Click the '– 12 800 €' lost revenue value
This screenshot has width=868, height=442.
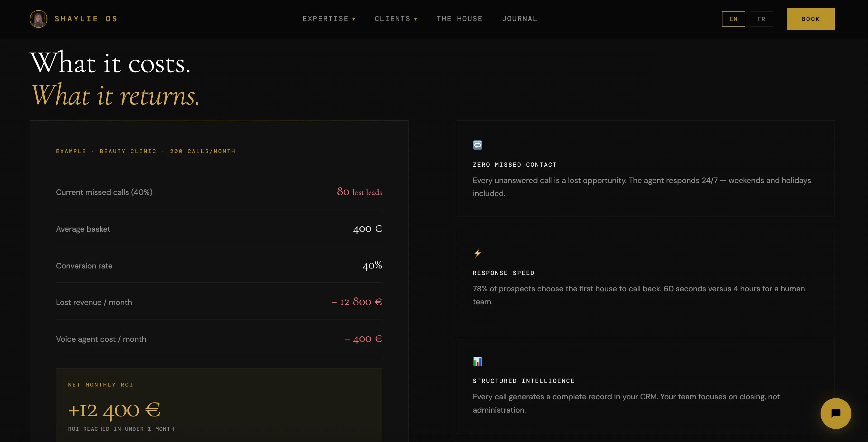pyautogui.click(x=357, y=302)
